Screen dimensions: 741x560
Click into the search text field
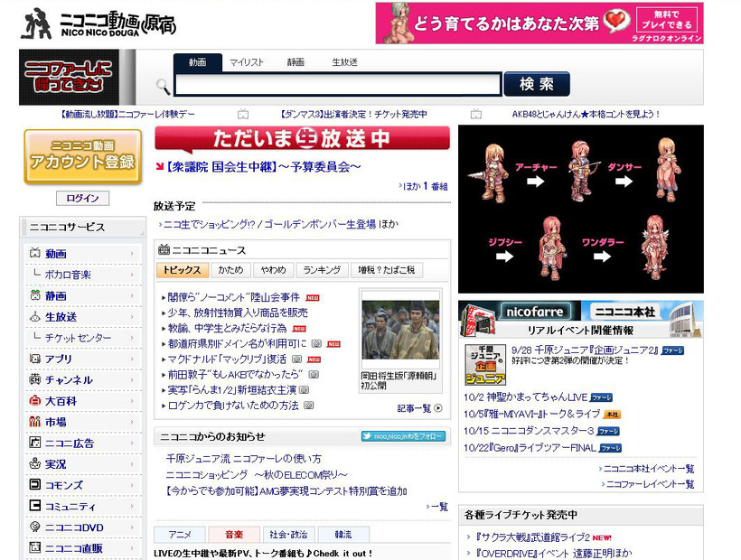pos(337,85)
